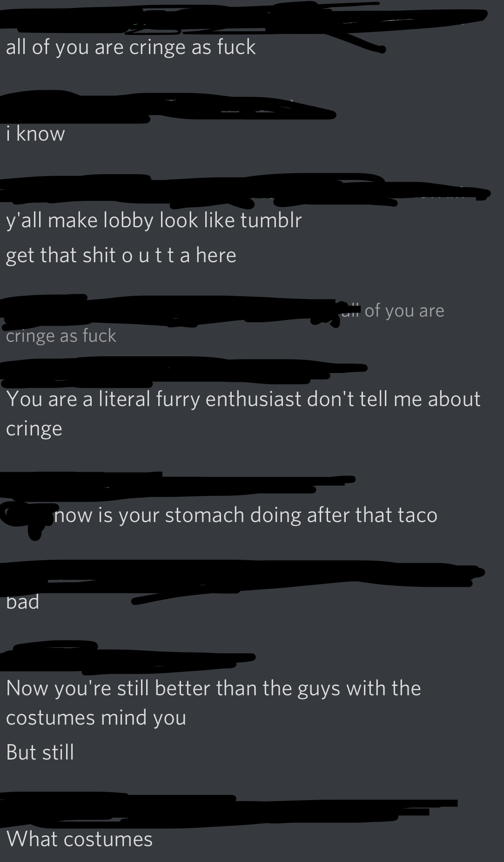Tap the short "bad" reply message
The width and height of the screenshot is (504, 862).
22,602
